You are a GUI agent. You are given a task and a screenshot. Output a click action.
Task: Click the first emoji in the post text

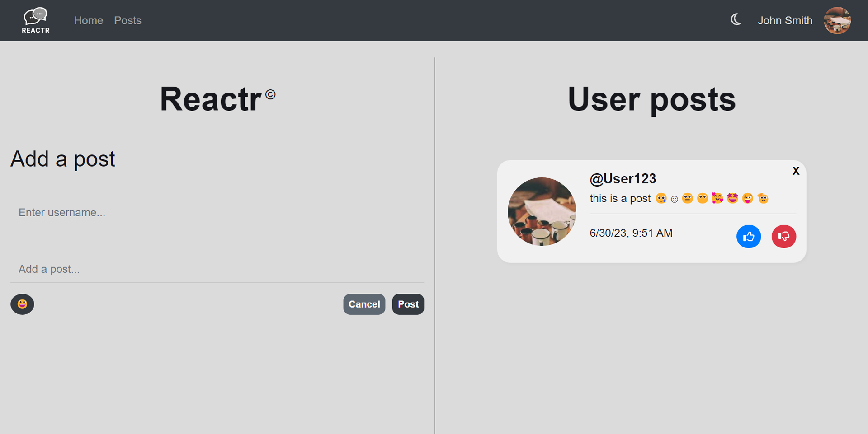(x=661, y=198)
